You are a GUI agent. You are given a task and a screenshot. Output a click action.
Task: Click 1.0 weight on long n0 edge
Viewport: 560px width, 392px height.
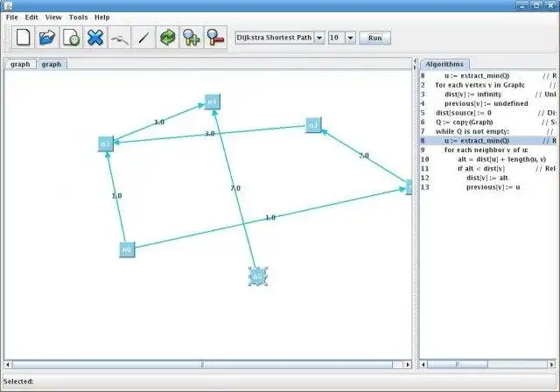pyautogui.click(x=270, y=217)
